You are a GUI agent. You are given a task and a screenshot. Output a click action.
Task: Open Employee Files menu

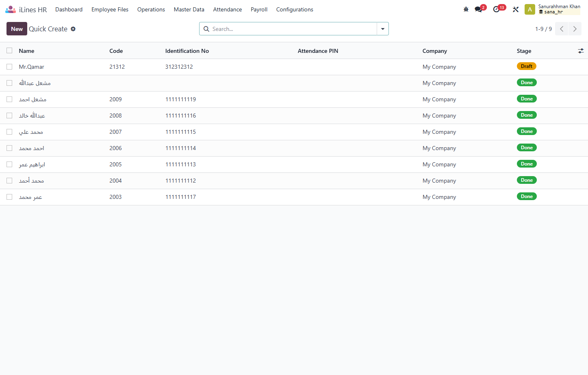click(x=110, y=9)
